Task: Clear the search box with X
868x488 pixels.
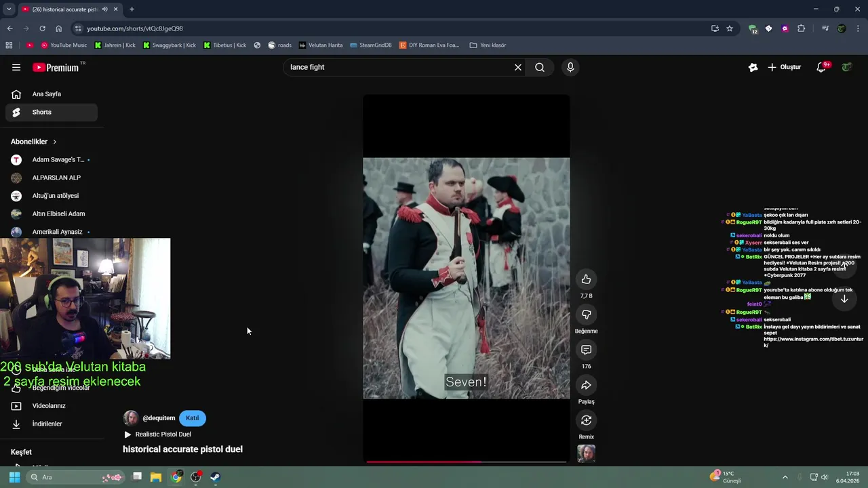Action: click(x=518, y=67)
